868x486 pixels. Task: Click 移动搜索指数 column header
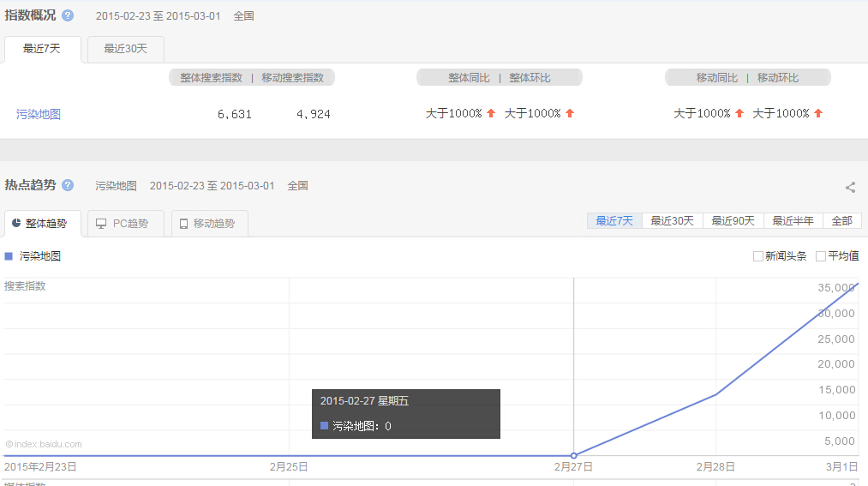292,77
